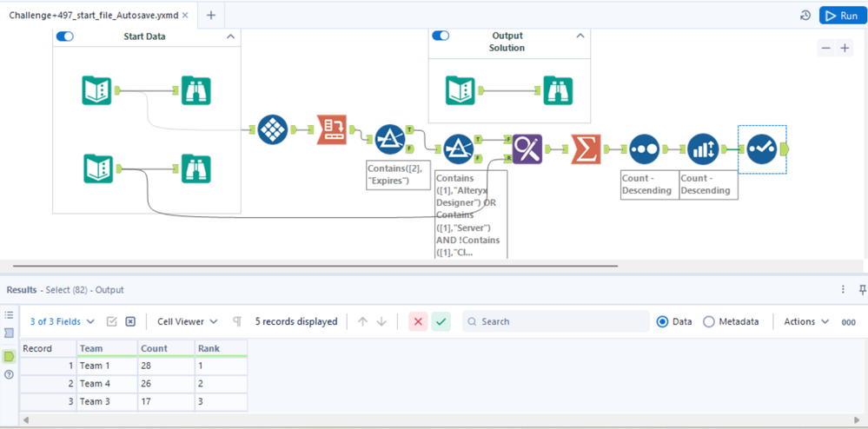Image resolution: width=868 pixels, height=429 pixels.
Task: Select the Filter tool with Alteryx Designer annotation
Action: click(459, 148)
